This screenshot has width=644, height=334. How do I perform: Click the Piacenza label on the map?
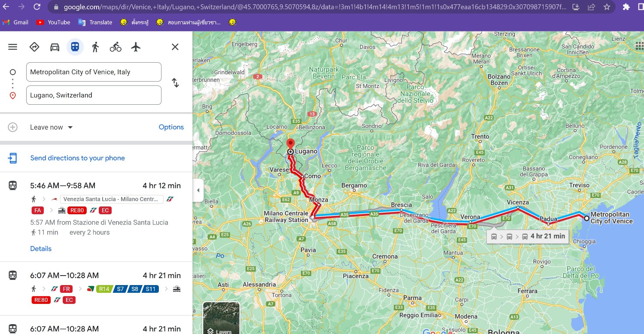pos(356,276)
